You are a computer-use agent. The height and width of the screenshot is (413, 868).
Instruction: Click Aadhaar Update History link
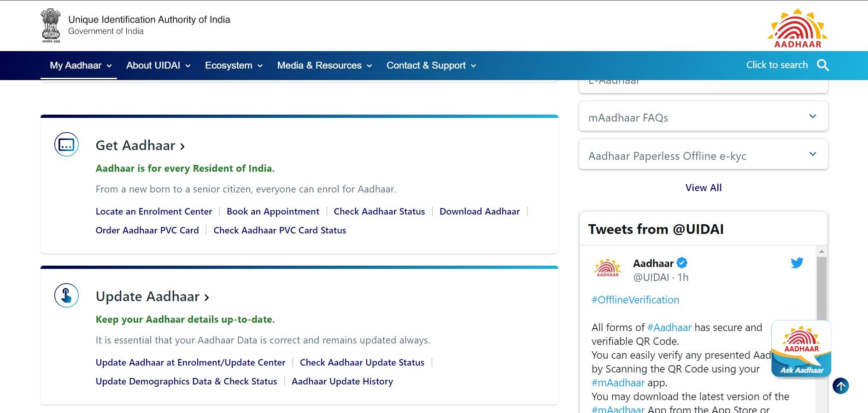[342, 381]
